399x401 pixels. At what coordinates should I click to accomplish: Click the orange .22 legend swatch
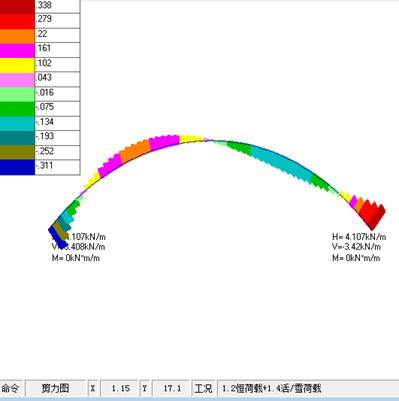coord(17,36)
